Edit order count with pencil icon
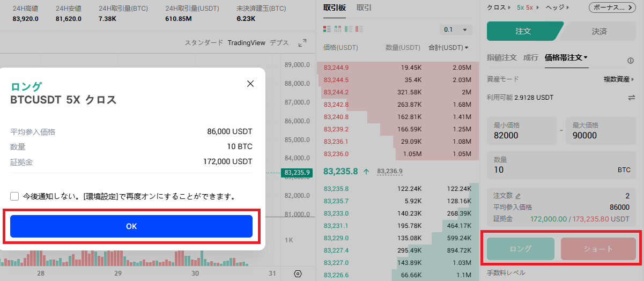 tap(518, 196)
